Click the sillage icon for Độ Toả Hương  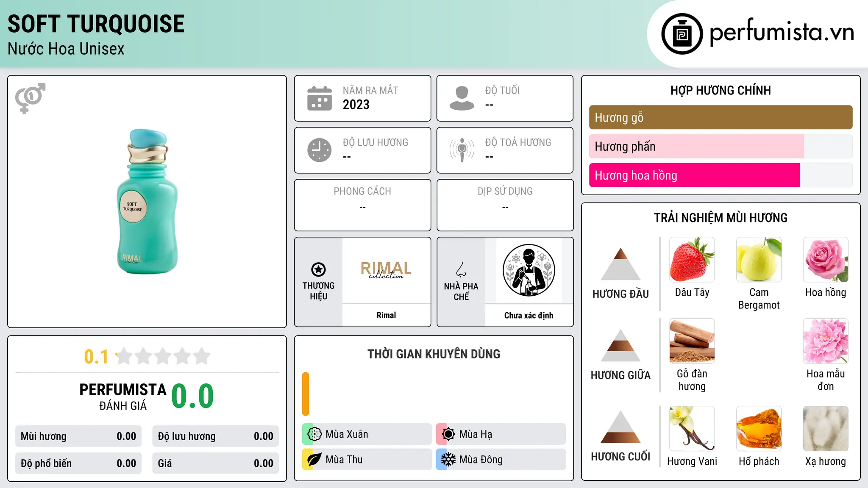[462, 150]
